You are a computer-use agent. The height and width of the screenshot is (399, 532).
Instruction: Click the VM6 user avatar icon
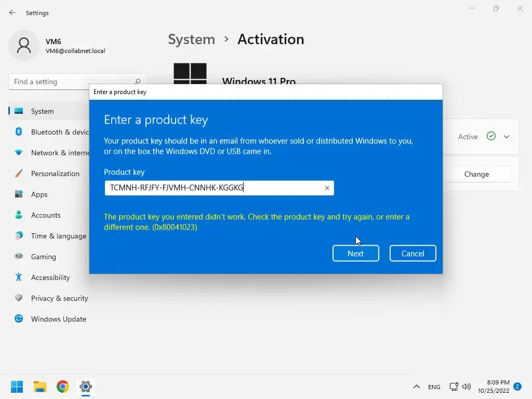[x=24, y=45]
